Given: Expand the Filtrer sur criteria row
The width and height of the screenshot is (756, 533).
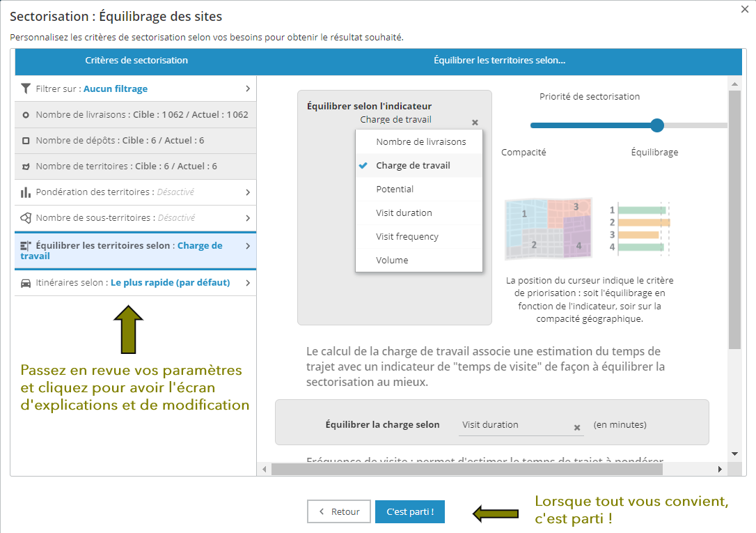Looking at the screenshot, I should 248,88.
